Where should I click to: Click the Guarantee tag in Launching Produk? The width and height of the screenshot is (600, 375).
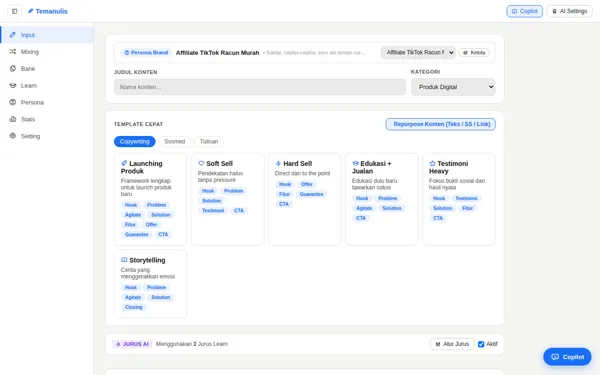pos(137,235)
